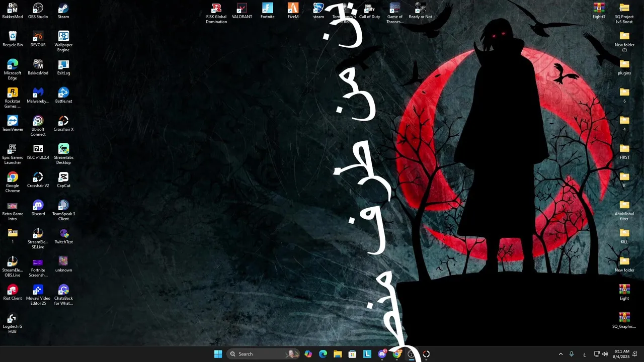Open Ubisoft Connect shortcut
Screen dimensions: 644x362
pos(38,126)
